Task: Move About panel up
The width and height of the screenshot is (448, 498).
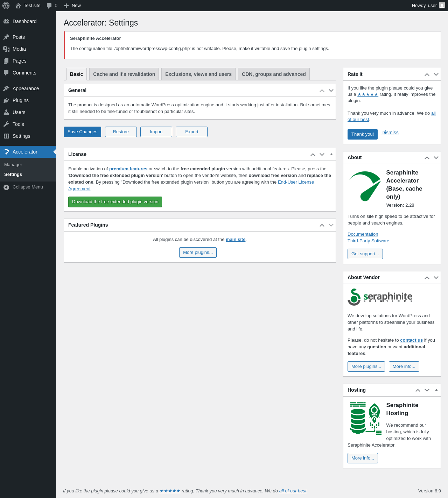Action: tap(427, 158)
